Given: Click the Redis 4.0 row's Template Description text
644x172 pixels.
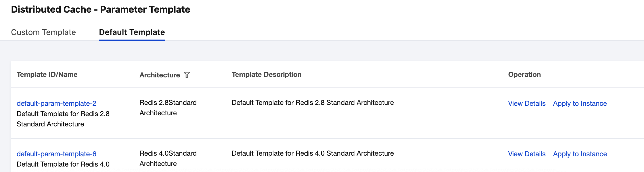Looking at the screenshot, I should [313, 153].
